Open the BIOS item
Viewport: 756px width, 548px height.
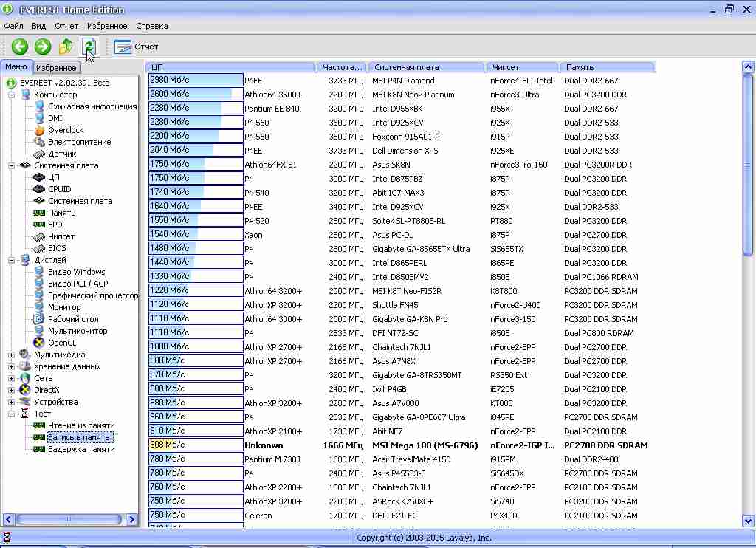tap(57, 248)
